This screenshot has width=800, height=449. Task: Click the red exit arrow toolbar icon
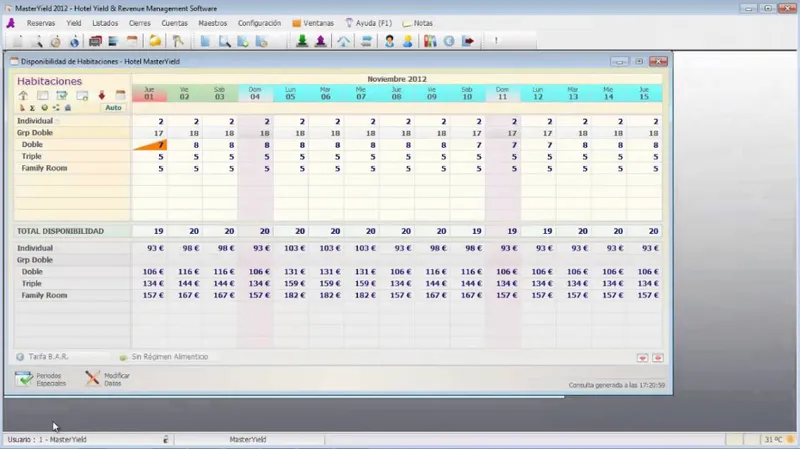point(468,41)
